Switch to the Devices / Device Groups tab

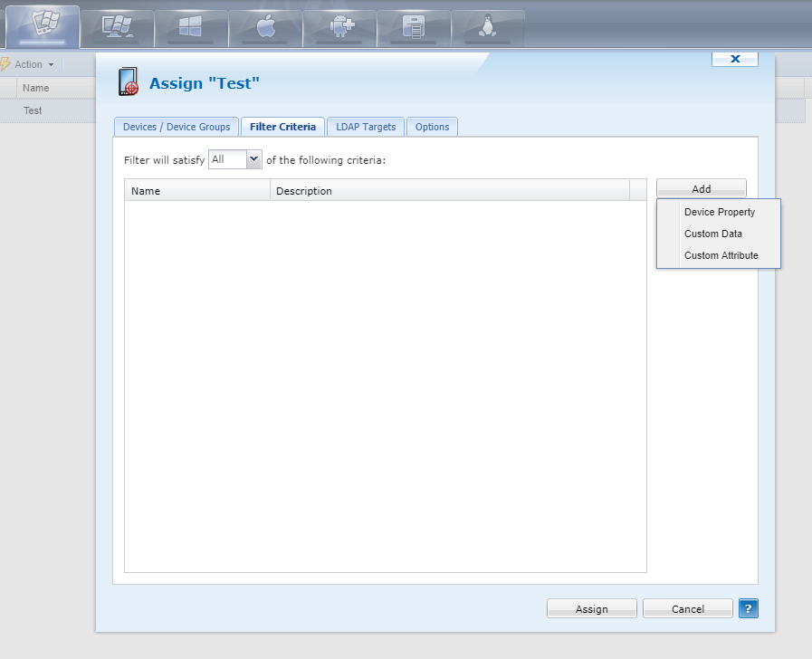click(176, 127)
